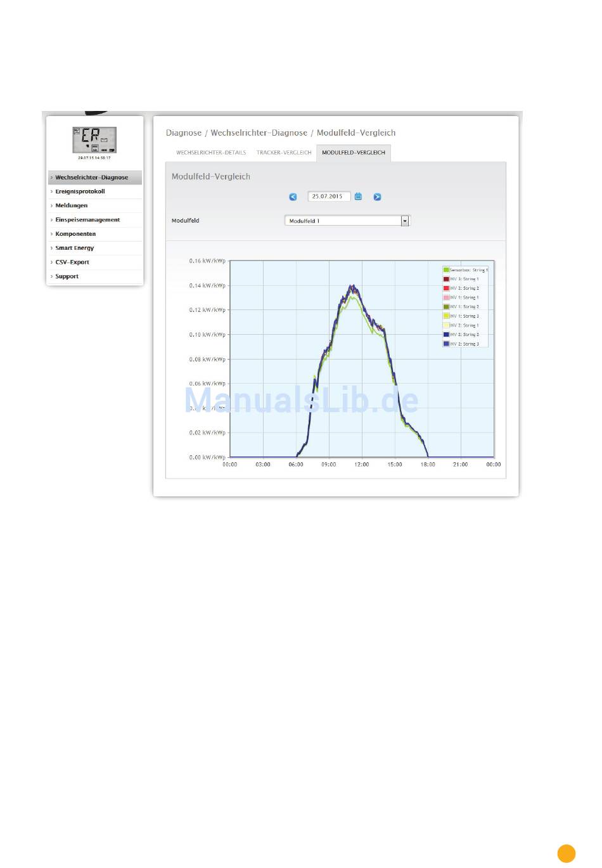This screenshot has width=602, height=868.
Task: Click the breadcrumb 'Diagnose / Wechselrichter-Diagnose / Modulfeld-Vergleich'
Action: tap(281, 133)
